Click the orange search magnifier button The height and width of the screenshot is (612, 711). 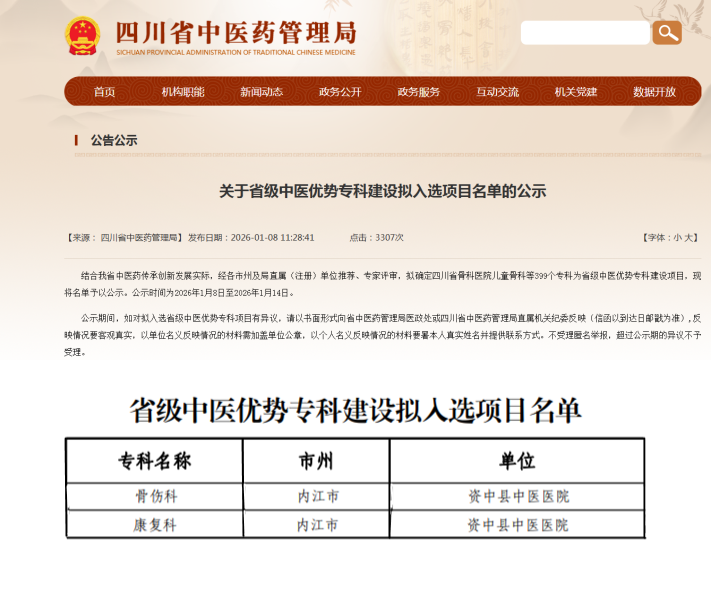[x=666, y=33]
